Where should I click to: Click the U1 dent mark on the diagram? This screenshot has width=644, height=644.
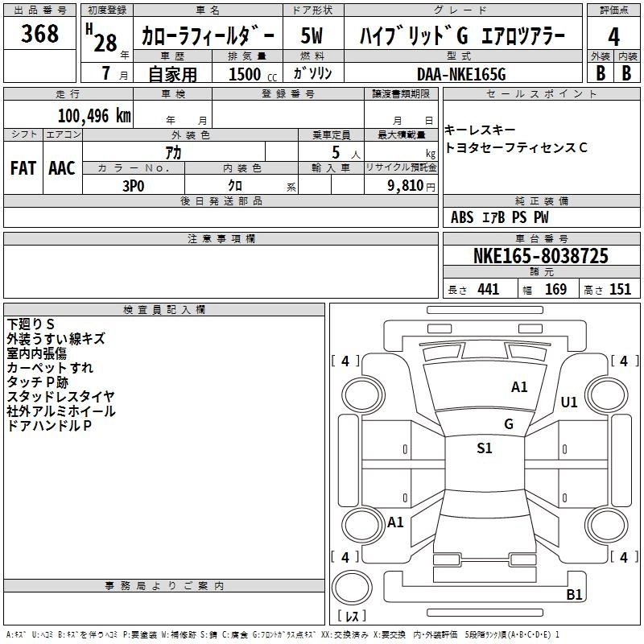coord(569,402)
